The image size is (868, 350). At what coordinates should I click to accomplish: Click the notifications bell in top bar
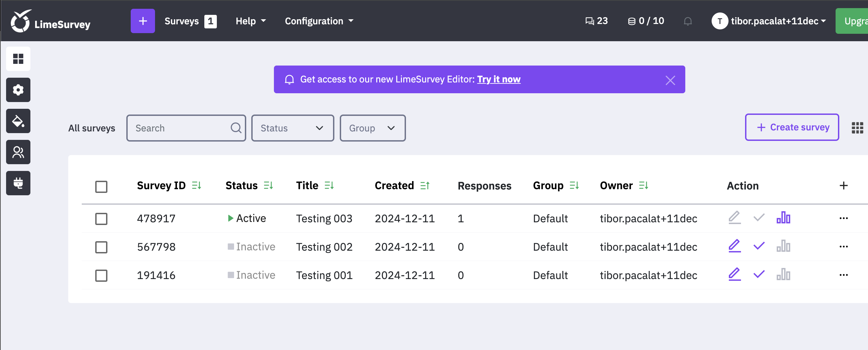coord(688,21)
